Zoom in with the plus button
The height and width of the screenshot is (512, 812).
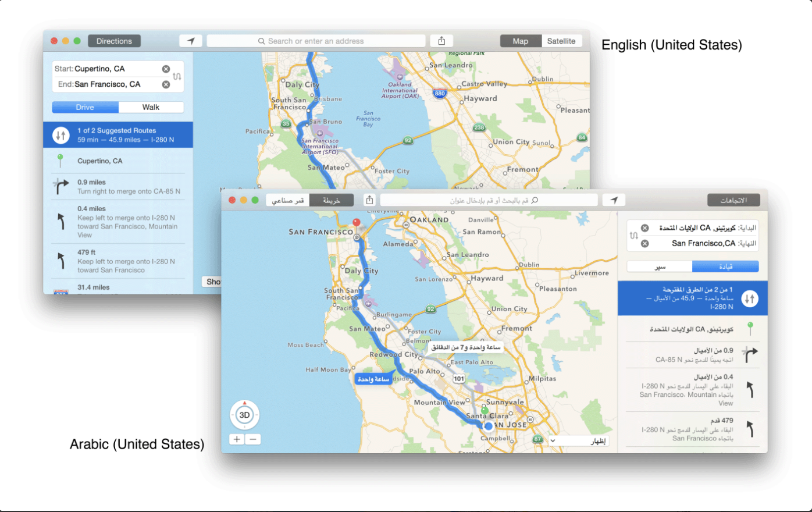pos(237,439)
